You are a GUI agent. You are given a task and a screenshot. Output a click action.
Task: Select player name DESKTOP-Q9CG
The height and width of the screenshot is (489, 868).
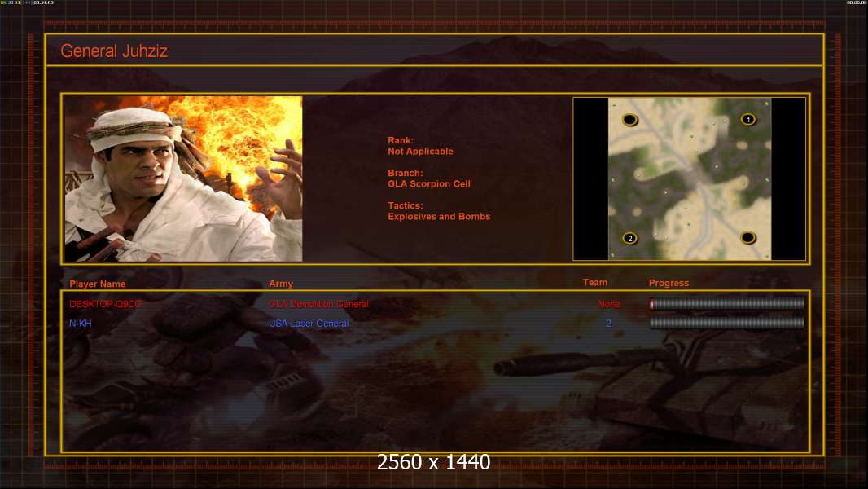[x=105, y=304]
